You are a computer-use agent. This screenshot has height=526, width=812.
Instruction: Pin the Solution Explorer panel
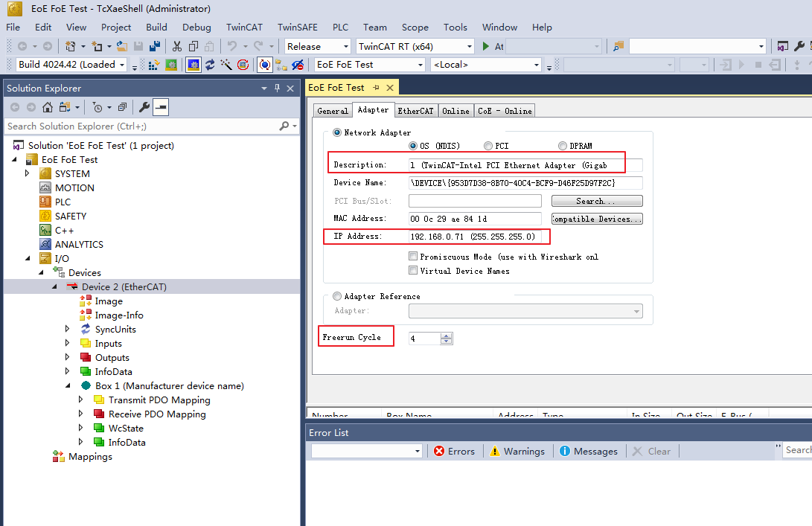[x=277, y=88]
